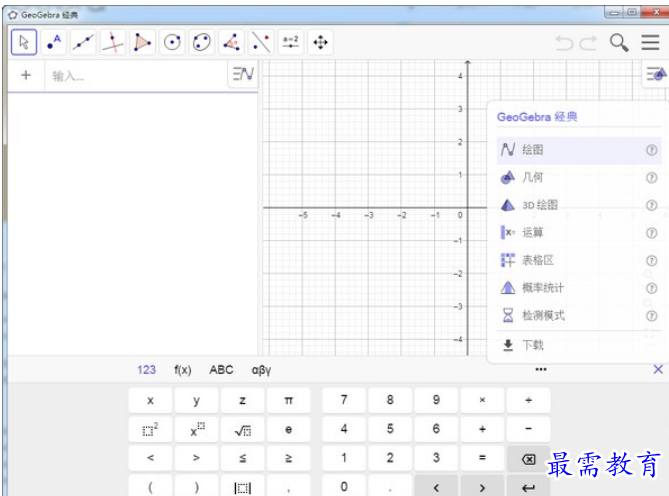Screen dimensions: 669x496
Task: Tap the square exponent key
Action: 150,429
